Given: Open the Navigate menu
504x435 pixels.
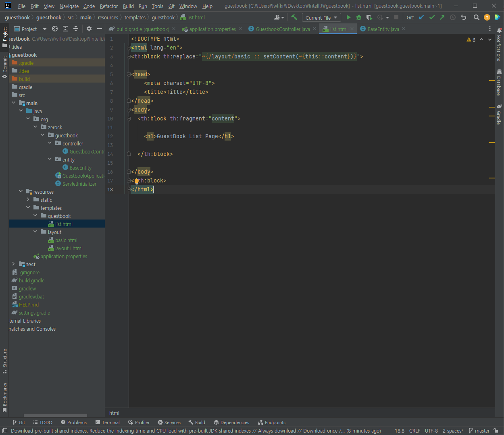Looking at the screenshot, I should pos(69,6).
